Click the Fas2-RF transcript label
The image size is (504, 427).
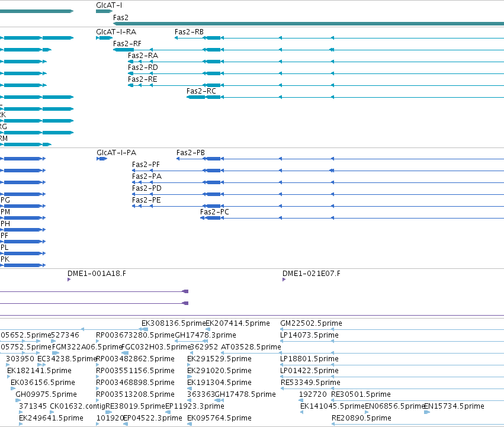tap(127, 44)
